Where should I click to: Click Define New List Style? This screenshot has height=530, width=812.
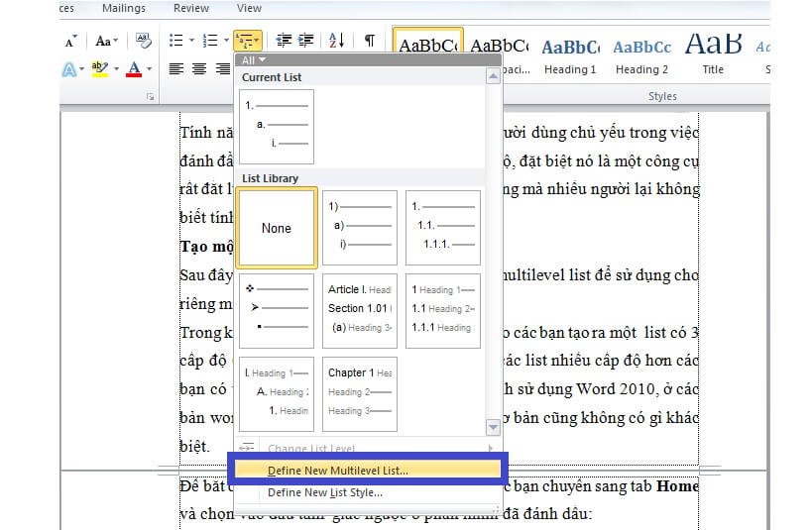[368, 492]
